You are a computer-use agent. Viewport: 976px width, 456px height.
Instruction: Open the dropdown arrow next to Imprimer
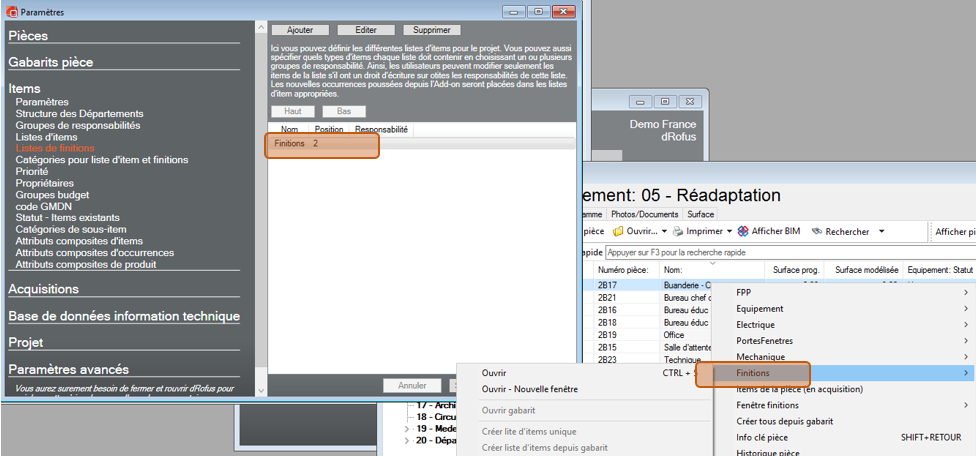click(x=729, y=231)
